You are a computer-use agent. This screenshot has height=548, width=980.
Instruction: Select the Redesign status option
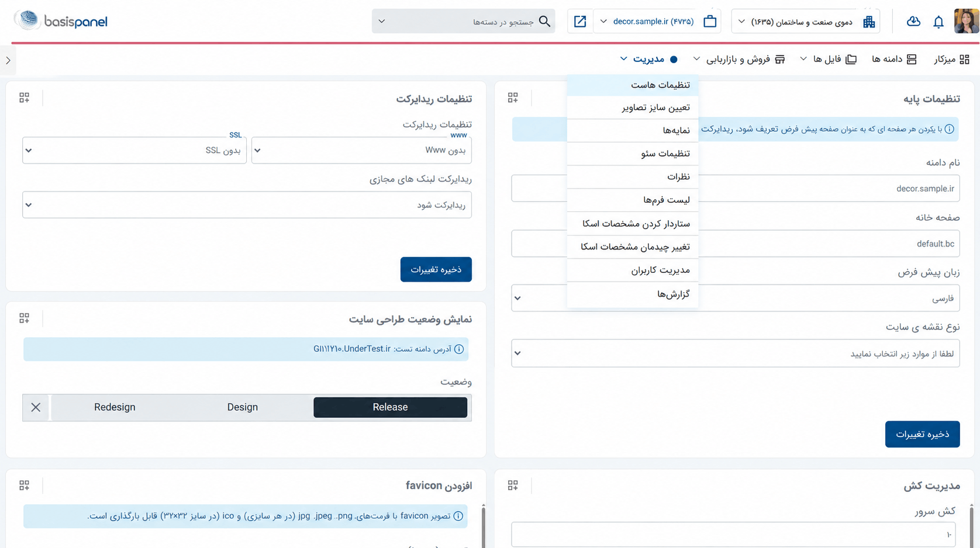pyautogui.click(x=115, y=407)
